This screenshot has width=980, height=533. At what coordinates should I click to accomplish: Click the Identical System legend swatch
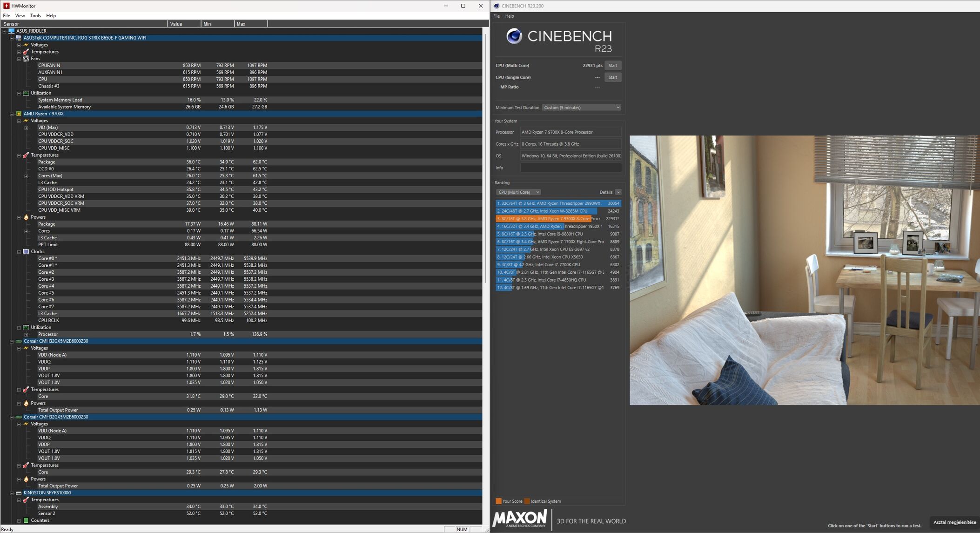coord(527,501)
